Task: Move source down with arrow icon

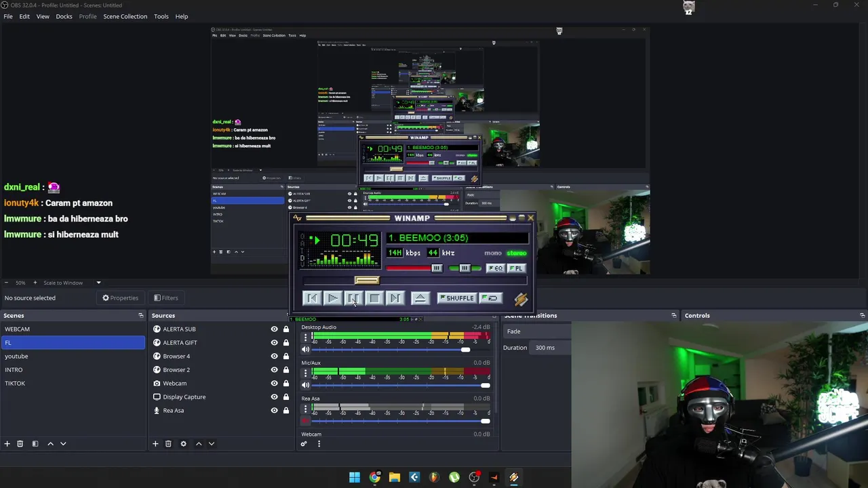Action: pos(212,444)
